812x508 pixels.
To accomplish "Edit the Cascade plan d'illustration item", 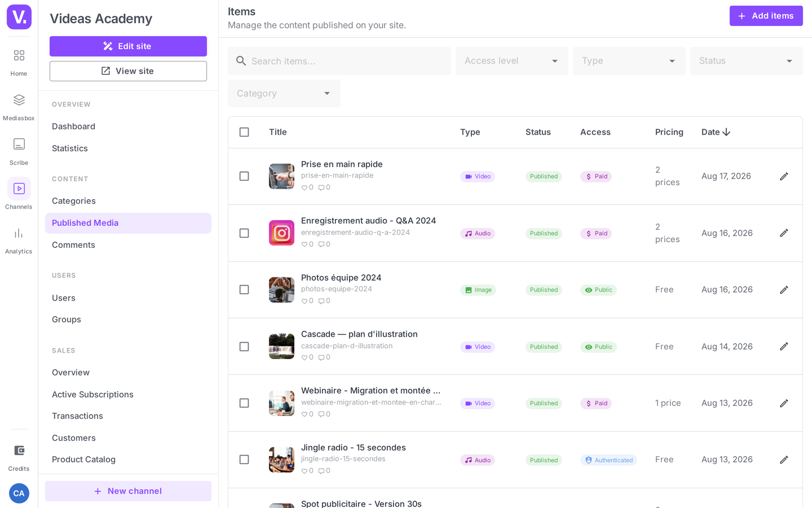I will pyautogui.click(x=784, y=346).
